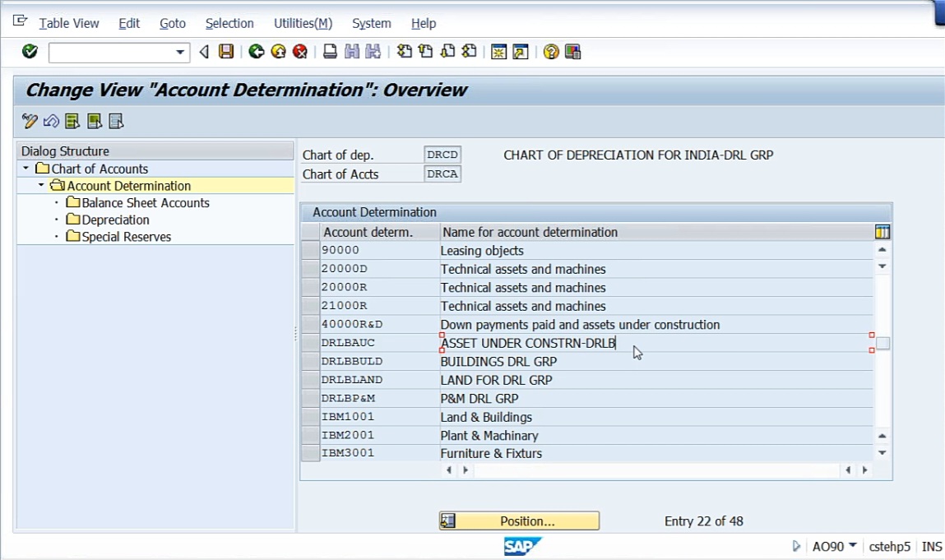Open the Goto menu

[173, 24]
